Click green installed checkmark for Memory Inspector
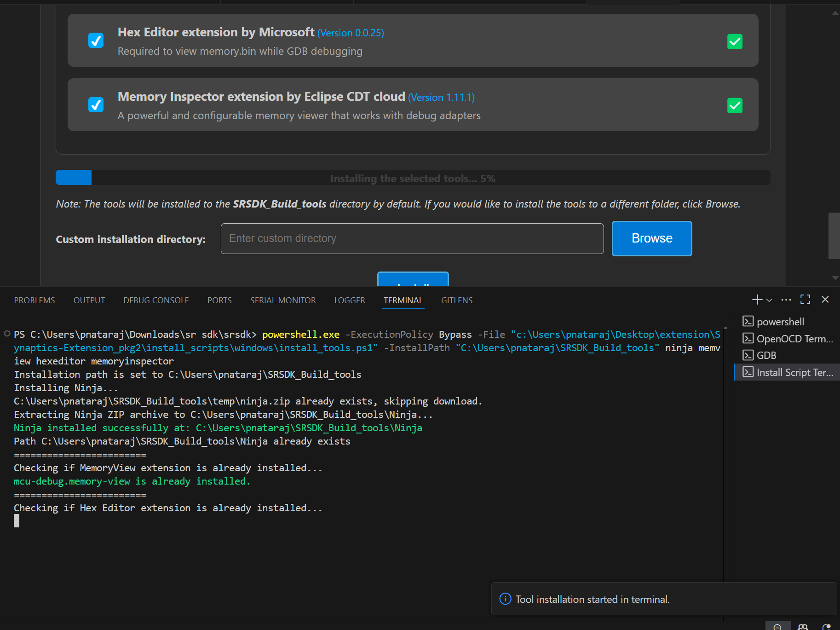This screenshot has width=840, height=630. (735, 106)
